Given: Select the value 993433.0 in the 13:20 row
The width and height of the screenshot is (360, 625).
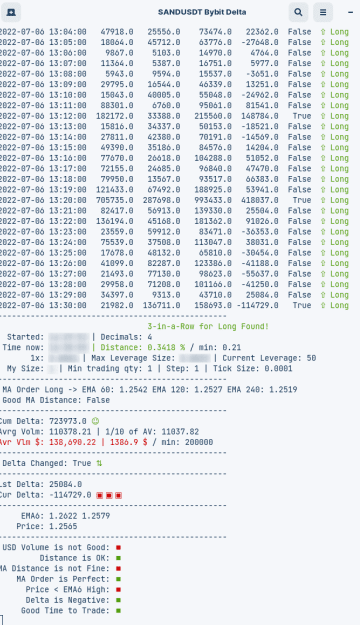Looking at the screenshot, I should click(x=213, y=200).
